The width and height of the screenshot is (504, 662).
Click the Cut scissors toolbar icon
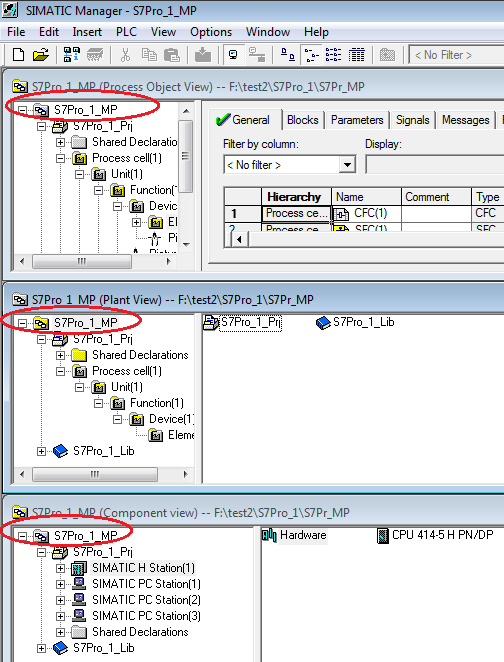point(125,55)
